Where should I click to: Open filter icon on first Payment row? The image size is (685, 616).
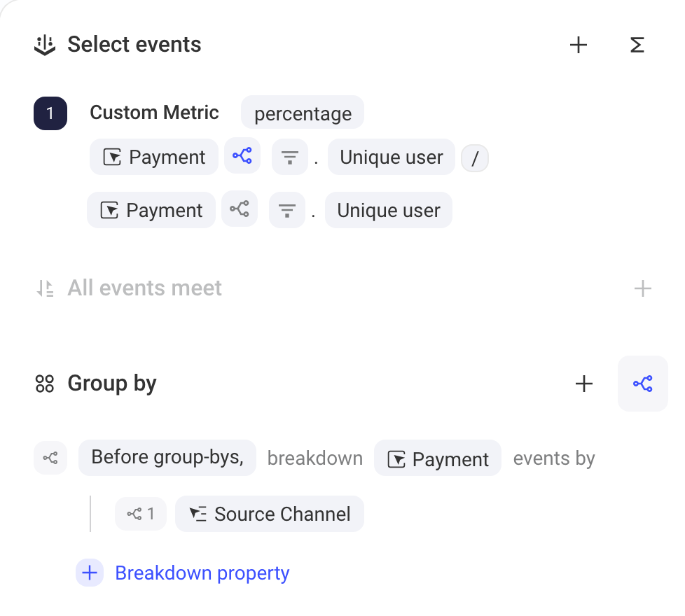[290, 157]
